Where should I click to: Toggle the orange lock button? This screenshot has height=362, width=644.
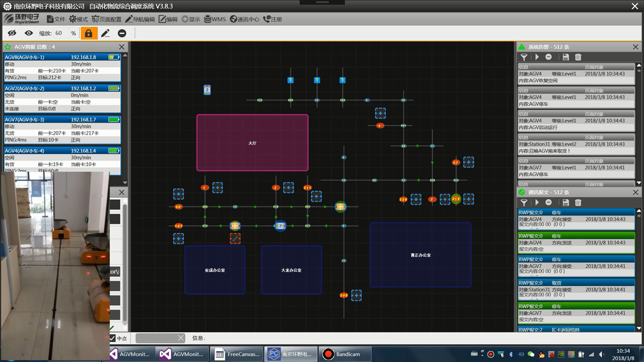(89, 33)
